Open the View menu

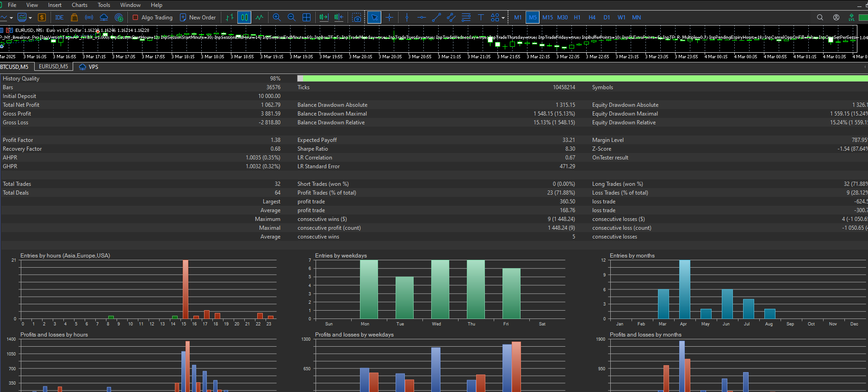[32, 5]
